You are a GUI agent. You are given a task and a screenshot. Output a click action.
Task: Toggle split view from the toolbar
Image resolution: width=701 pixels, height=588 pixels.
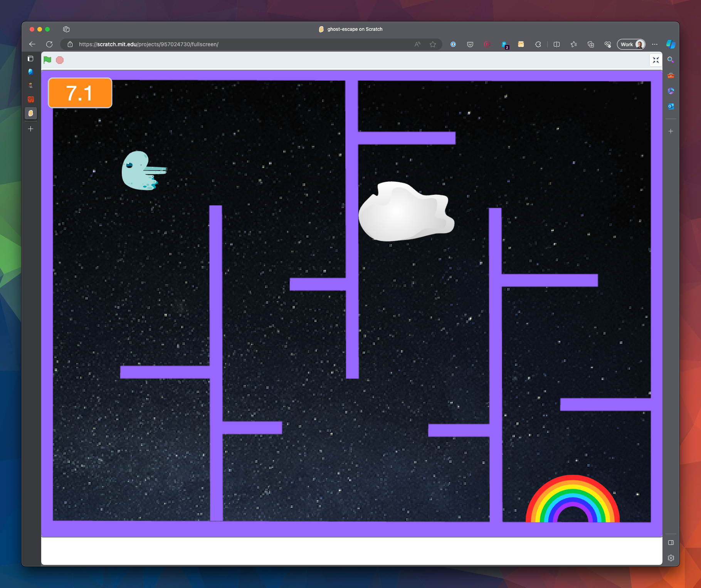pos(556,44)
